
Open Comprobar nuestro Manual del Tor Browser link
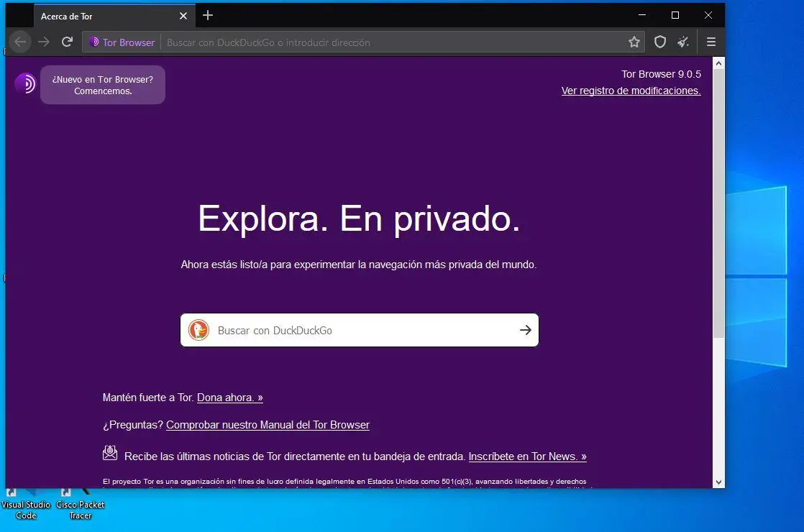point(268,425)
